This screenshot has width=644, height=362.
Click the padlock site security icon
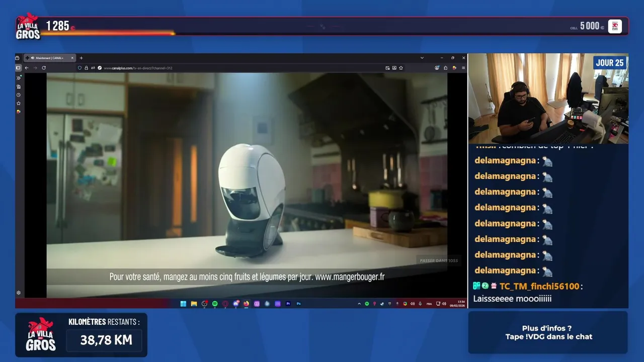click(x=86, y=68)
